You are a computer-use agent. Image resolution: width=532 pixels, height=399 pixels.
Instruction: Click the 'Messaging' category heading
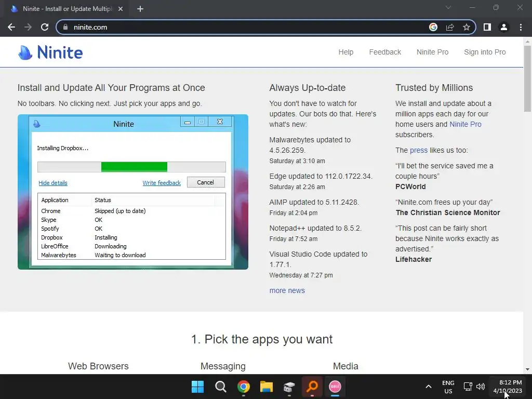pyautogui.click(x=223, y=366)
